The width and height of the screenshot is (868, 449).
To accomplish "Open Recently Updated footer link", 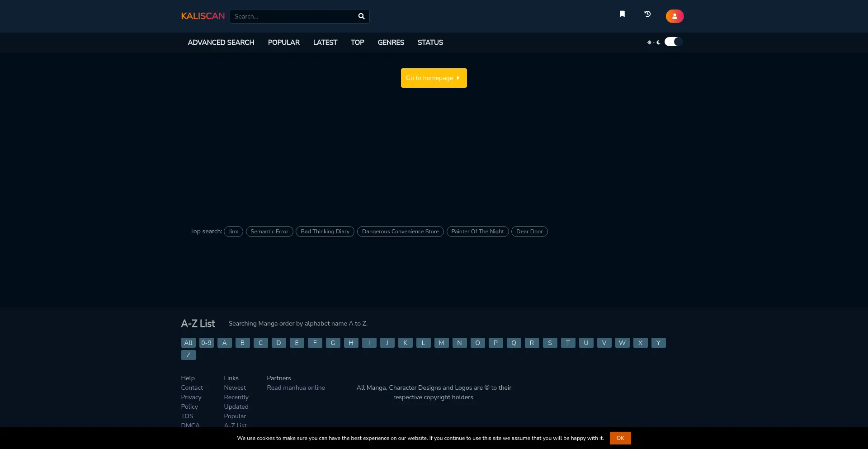I will pos(236,402).
